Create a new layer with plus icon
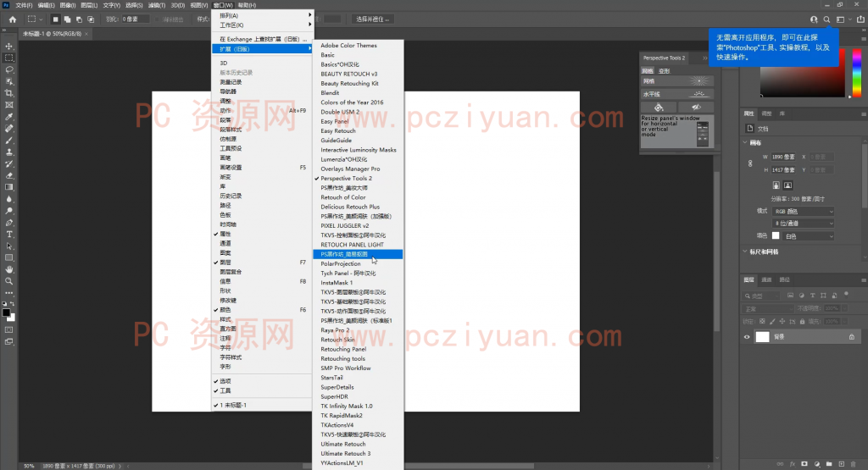The height and width of the screenshot is (470, 868). point(842,464)
